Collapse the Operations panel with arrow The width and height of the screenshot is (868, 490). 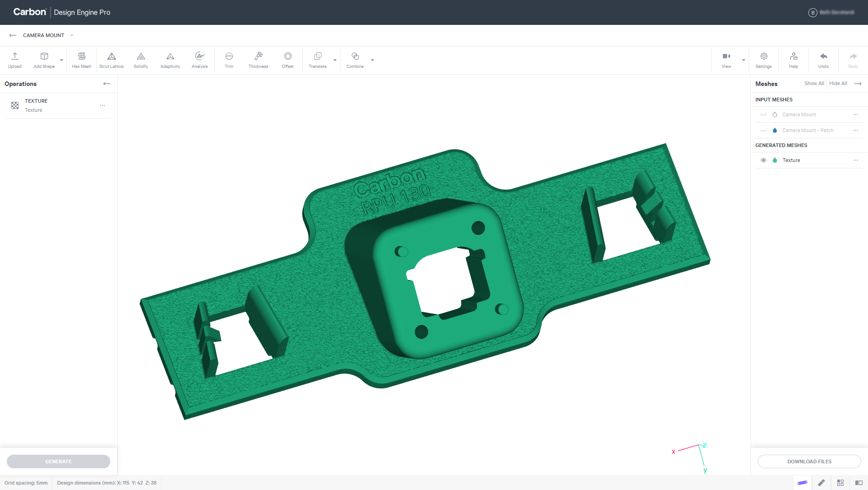click(x=107, y=84)
